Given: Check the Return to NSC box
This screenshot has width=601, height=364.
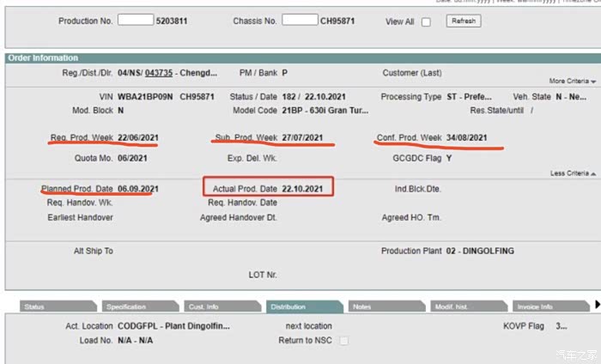Looking at the screenshot, I should pos(344,341).
